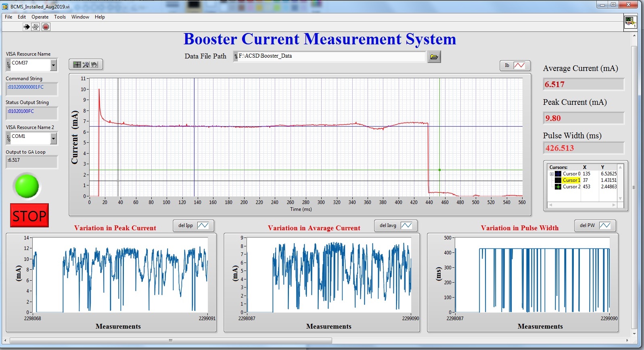
Task: Click the Run Continuously toolbar icon
Action: pyautogui.click(x=36, y=27)
